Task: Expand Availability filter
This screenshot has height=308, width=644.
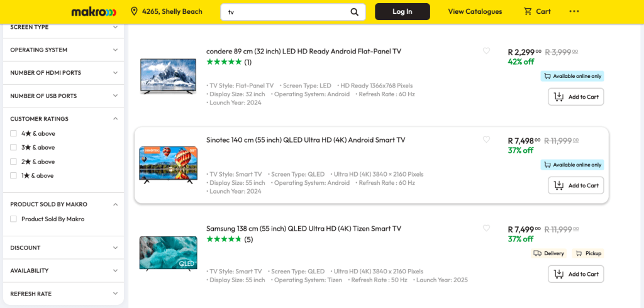Action: [64, 271]
